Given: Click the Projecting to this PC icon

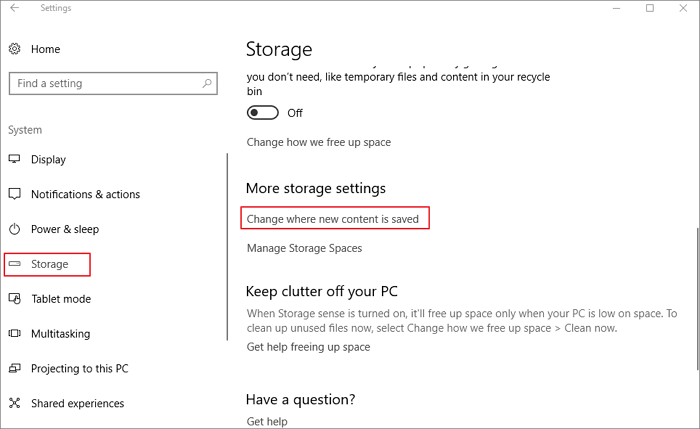Looking at the screenshot, I should [15, 369].
